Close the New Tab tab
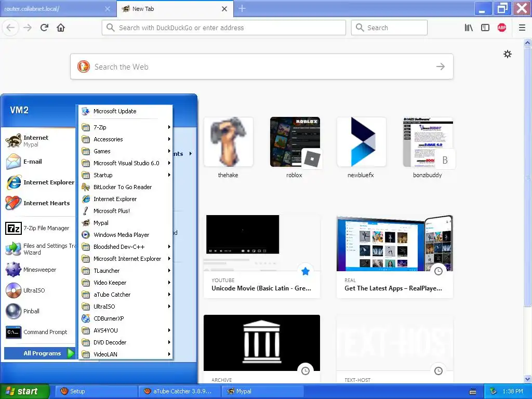This screenshot has width=532, height=399. pos(224,9)
